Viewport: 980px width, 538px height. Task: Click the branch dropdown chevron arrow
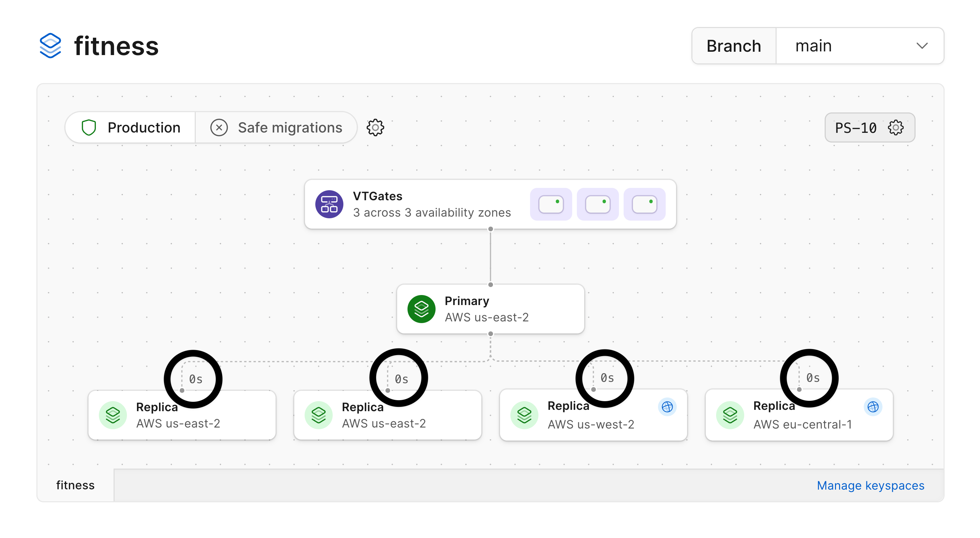pos(922,46)
